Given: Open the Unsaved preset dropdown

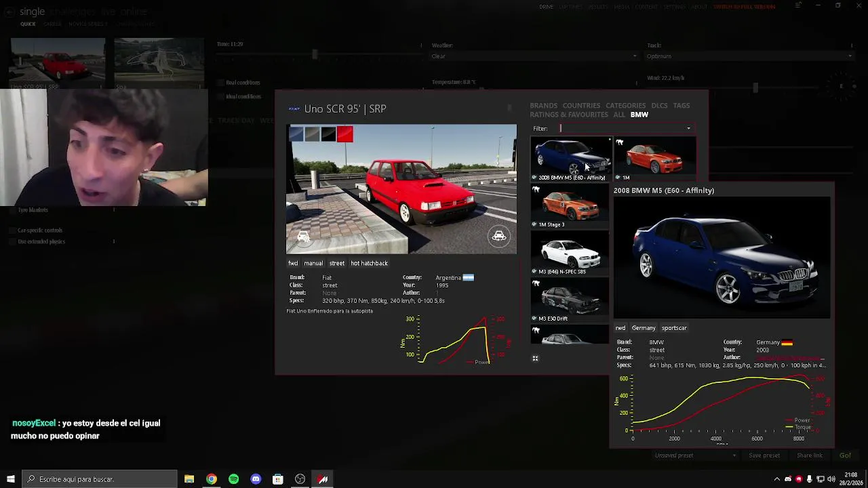Looking at the screenshot, I should point(695,455).
